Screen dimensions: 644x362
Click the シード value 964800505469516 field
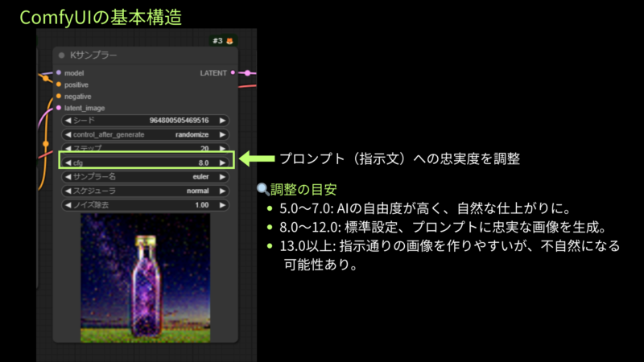click(146, 120)
